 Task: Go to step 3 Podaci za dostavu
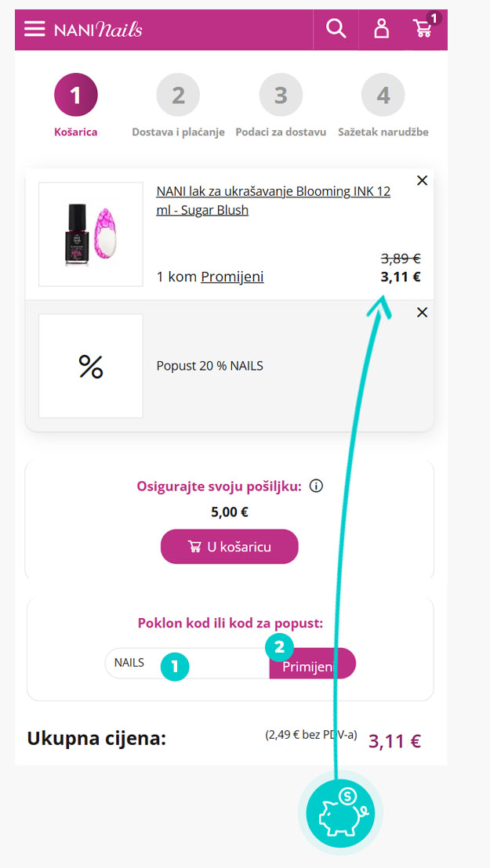(281, 96)
